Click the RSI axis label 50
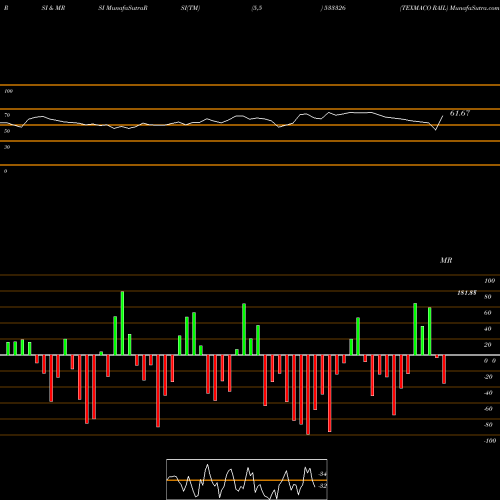Image resolution: width=500 pixels, height=500 pixels. [7, 131]
